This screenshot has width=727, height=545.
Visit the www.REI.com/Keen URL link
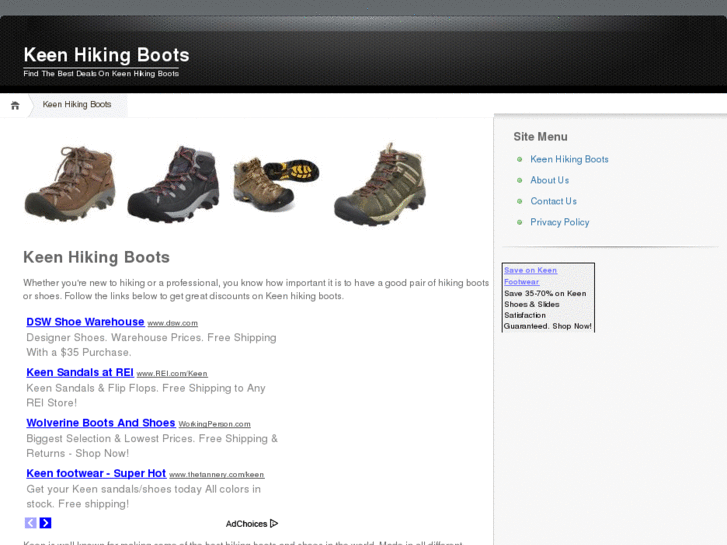(172, 374)
